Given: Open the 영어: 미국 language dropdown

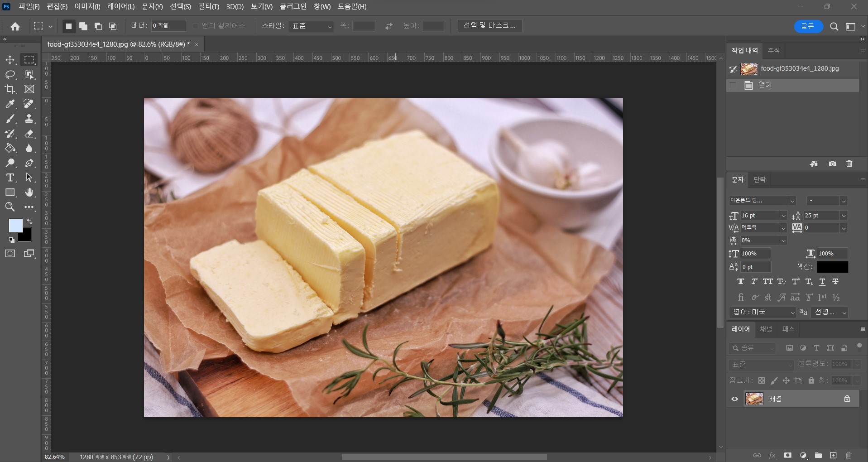Looking at the screenshot, I should tap(762, 313).
